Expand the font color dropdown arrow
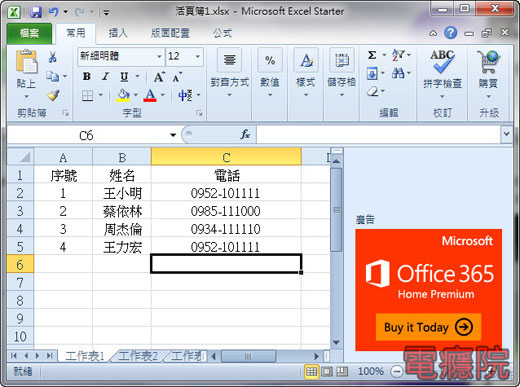The height and width of the screenshot is (387, 520). point(163,95)
